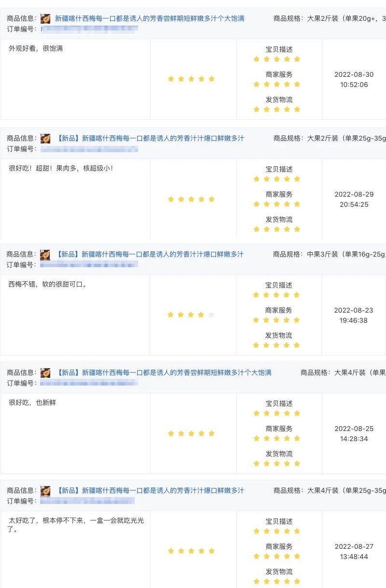
Task: Click first 宝贝描述 star in the 2022-08-27 review
Action: (x=257, y=531)
